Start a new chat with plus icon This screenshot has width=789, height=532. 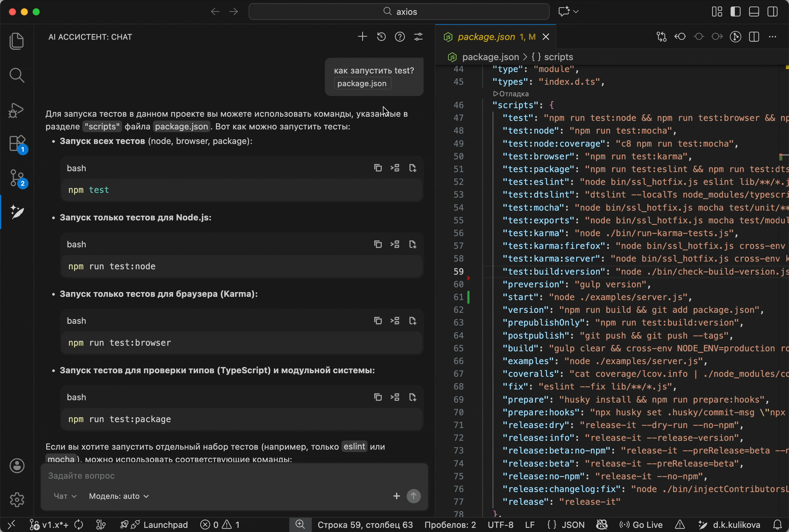[362, 37]
